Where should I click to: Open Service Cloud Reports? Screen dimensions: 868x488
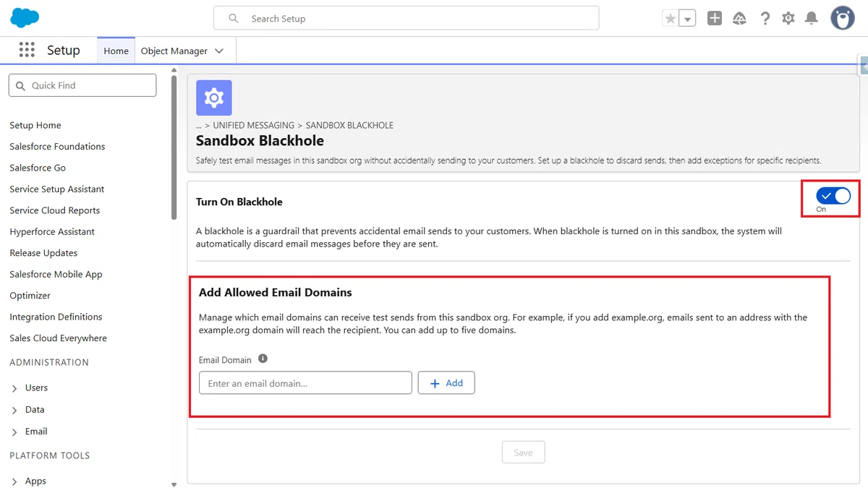coord(55,210)
